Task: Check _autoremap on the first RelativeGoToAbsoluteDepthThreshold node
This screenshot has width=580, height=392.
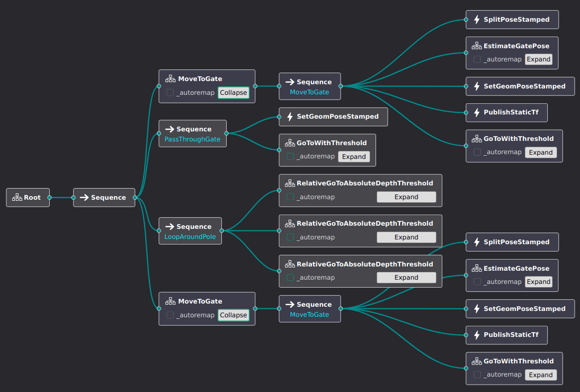Action: [x=290, y=197]
